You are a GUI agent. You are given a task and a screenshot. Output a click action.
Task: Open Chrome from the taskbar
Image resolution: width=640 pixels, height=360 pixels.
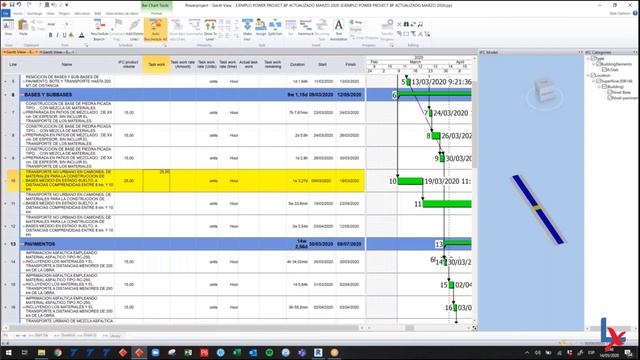(58, 352)
